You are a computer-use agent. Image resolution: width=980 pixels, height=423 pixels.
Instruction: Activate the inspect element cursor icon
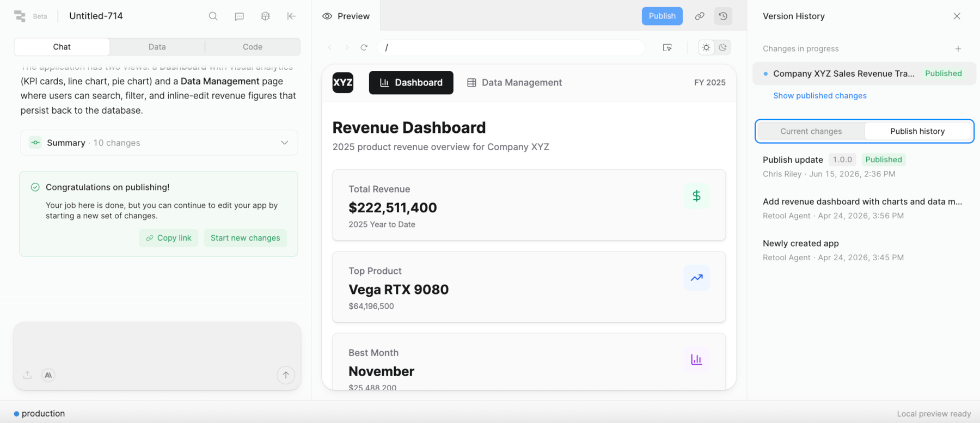pyautogui.click(x=667, y=47)
